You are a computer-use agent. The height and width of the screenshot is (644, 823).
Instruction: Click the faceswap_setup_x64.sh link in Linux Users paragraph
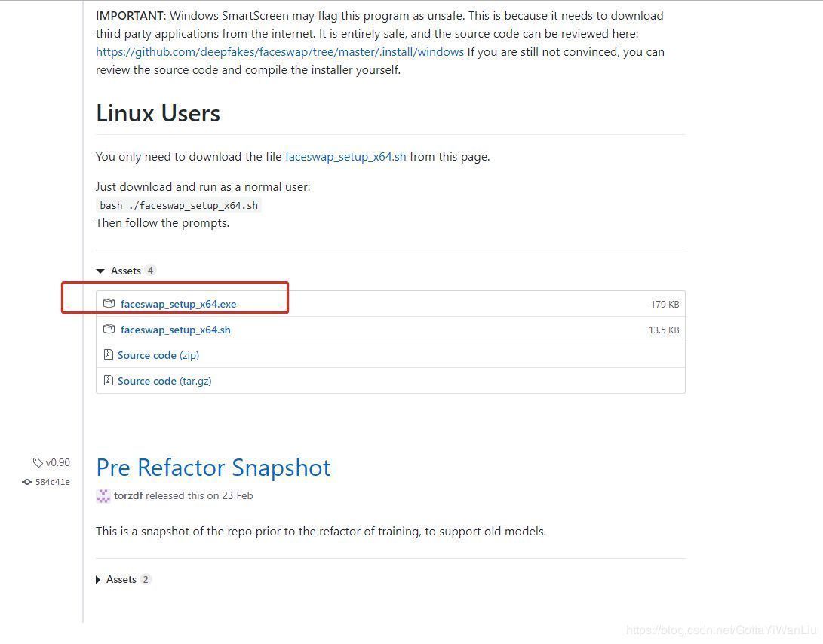[345, 157]
